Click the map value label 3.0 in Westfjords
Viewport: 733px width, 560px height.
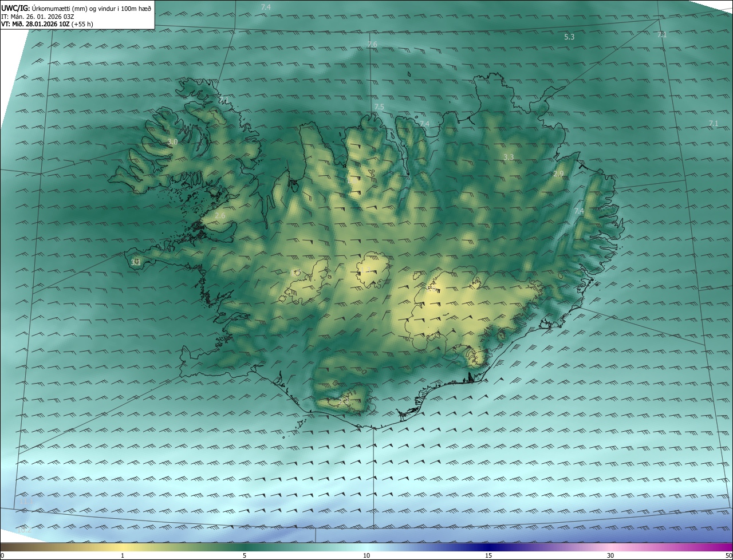click(x=172, y=141)
